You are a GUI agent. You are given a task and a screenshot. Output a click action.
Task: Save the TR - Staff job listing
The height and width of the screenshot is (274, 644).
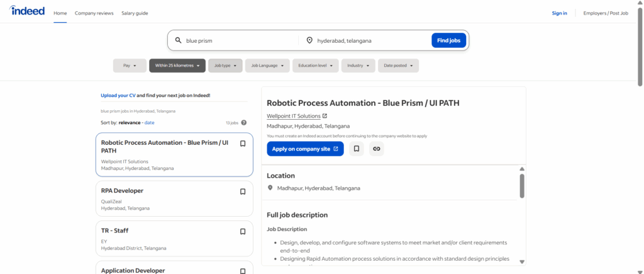[x=243, y=231]
